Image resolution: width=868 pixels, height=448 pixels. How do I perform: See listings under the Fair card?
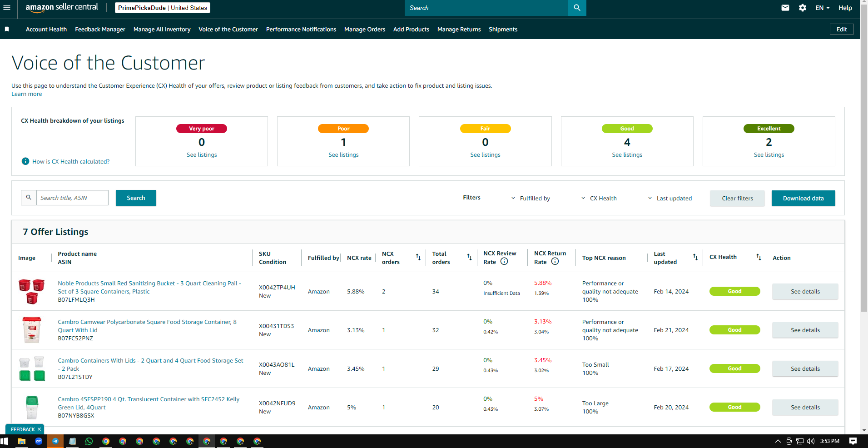(485, 155)
